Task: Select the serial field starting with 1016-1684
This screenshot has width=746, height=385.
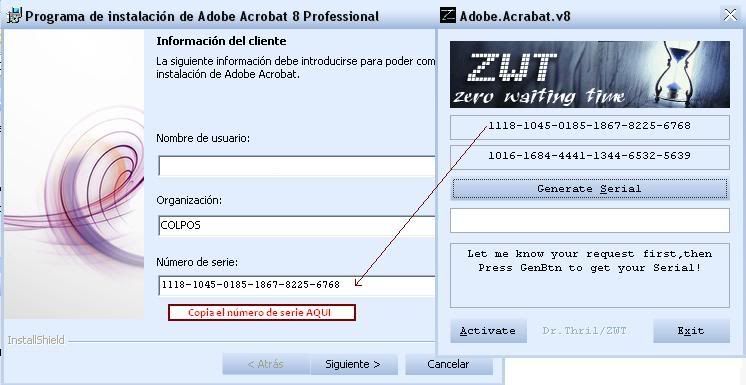Action: [x=589, y=157]
